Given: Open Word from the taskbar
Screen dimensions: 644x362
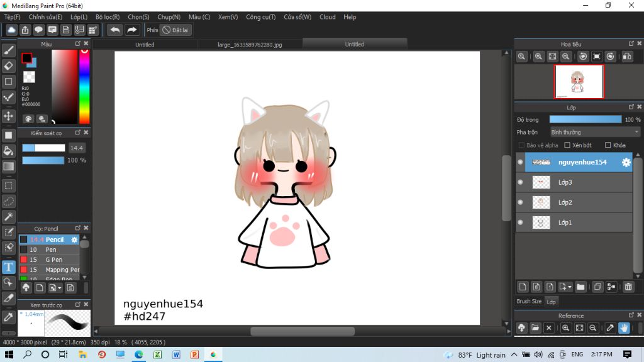Looking at the screenshot, I should click(176, 354).
